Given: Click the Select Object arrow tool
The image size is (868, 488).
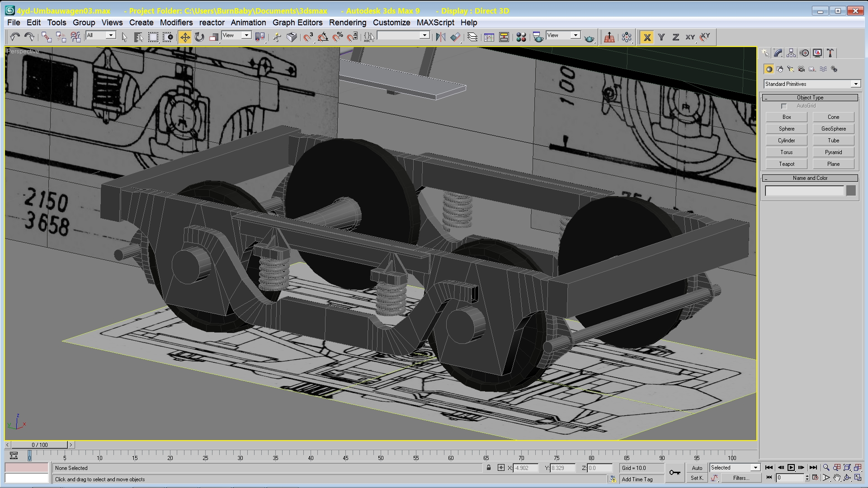Looking at the screenshot, I should tap(125, 37).
